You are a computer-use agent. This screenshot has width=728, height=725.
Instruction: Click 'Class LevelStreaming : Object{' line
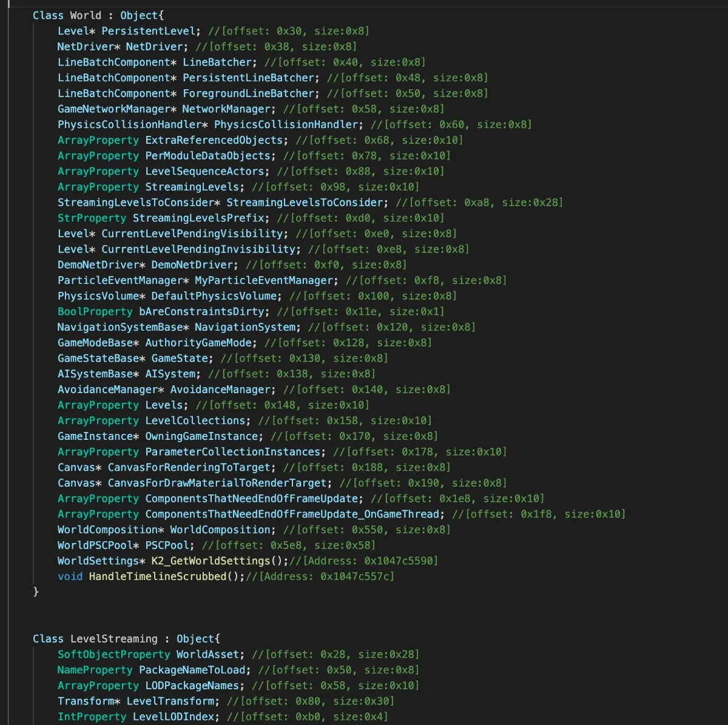pos(126,639)
